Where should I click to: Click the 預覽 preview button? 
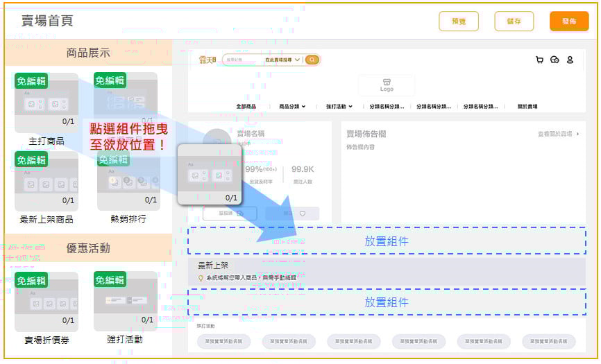tap(459, 21)
